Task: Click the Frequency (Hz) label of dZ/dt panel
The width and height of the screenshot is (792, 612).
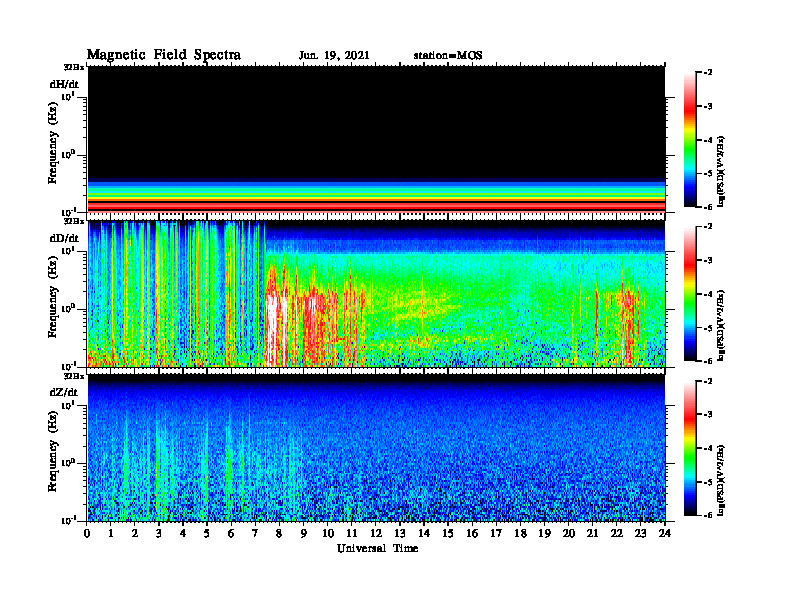Action: (x=53, y=451)
